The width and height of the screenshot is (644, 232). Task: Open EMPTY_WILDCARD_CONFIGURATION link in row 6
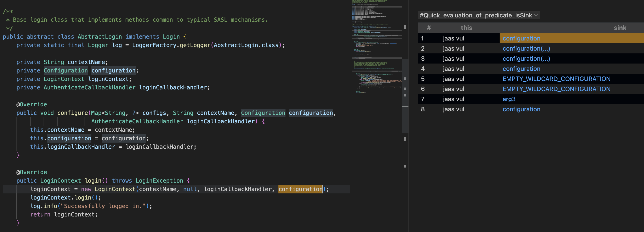click(557, 89)
